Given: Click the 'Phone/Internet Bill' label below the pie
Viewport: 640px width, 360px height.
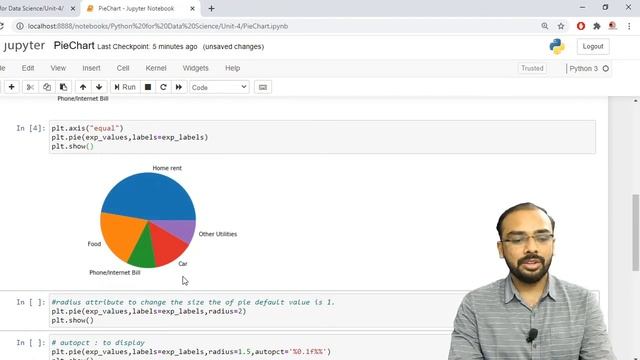Looking at the screenshot, I should tap(115, 272).
